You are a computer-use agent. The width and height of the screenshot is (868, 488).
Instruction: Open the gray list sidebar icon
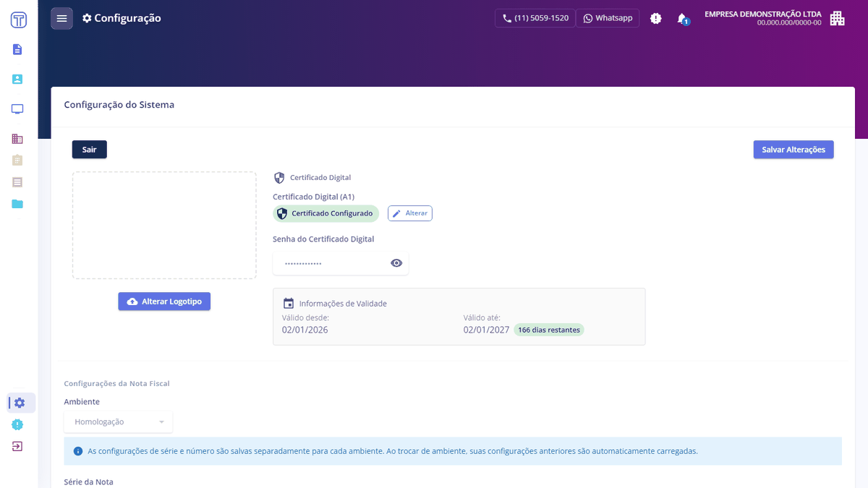tap(17, 182)
